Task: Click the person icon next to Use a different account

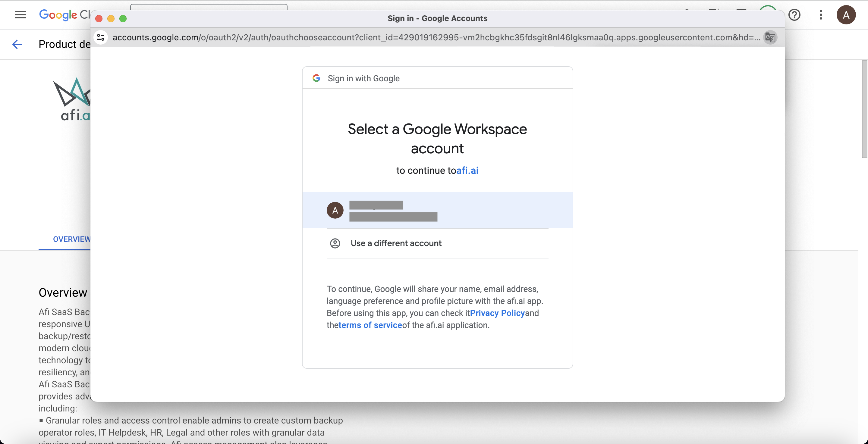Action: pos(335,243)
